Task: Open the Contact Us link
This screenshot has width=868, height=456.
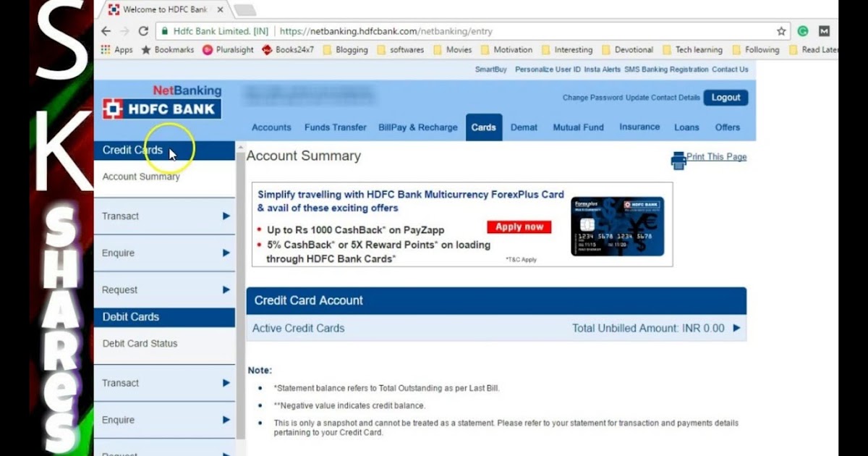Action: coord(730,69)
